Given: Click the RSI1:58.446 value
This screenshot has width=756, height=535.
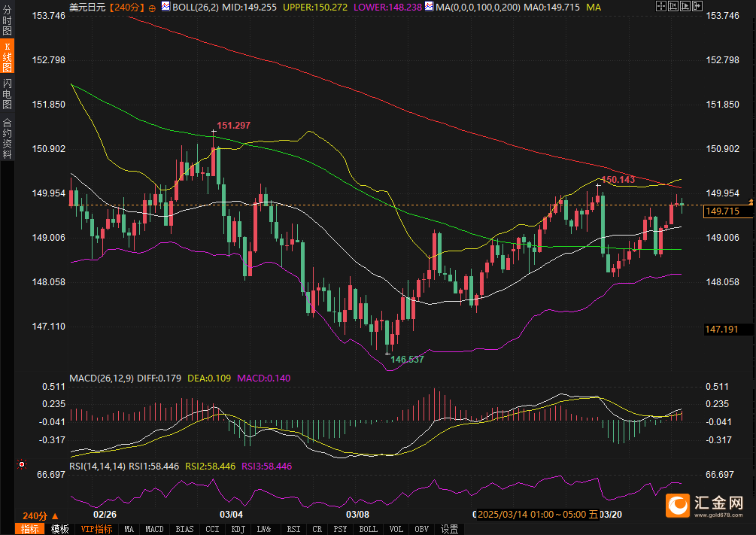Looking at the screenshot, I should pyautogui.click(x=153, y=467).
